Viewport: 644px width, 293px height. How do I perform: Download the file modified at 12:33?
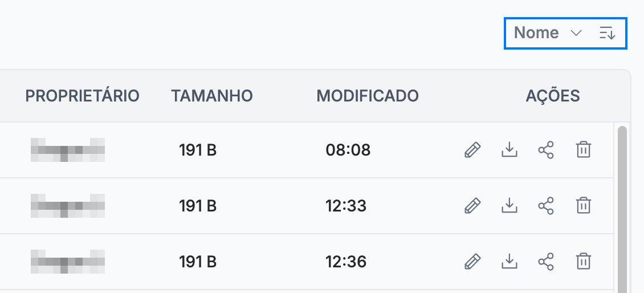coord(510,205)
